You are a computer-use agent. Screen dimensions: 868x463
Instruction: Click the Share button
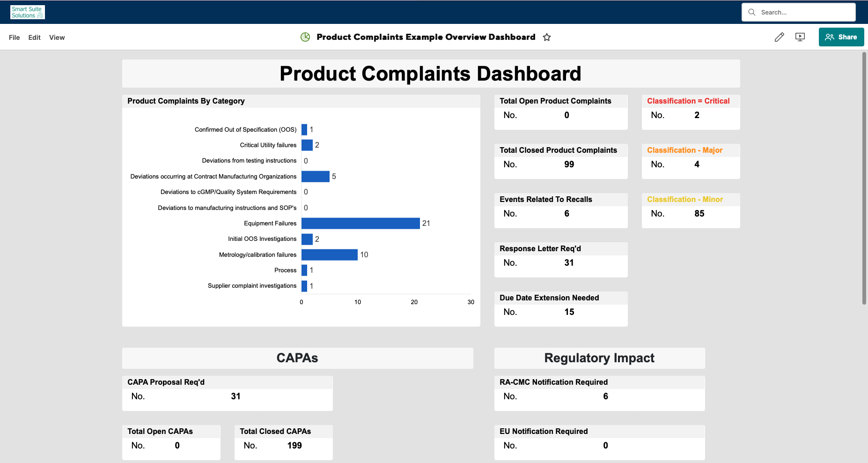click(x=841, y=37)
